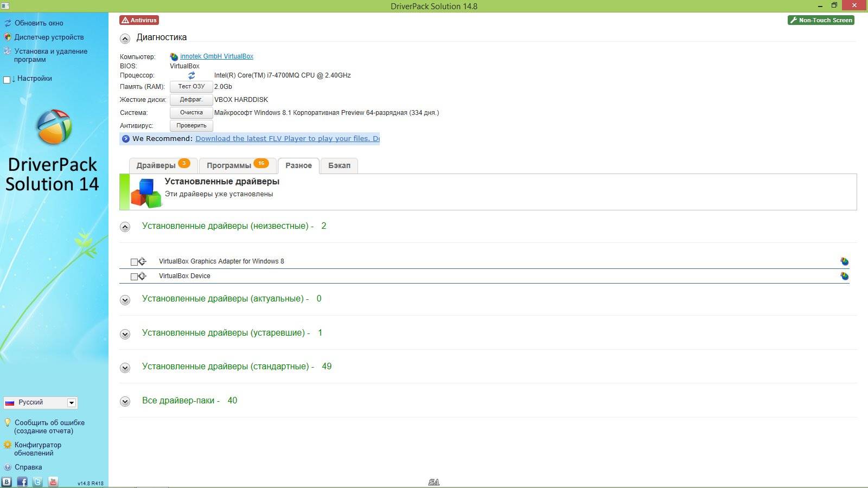Click Диспетчер устройств sidebar link

pos(49,37)
